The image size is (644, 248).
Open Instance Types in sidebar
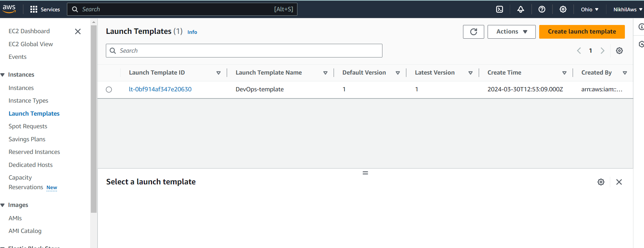click(28, 101)
